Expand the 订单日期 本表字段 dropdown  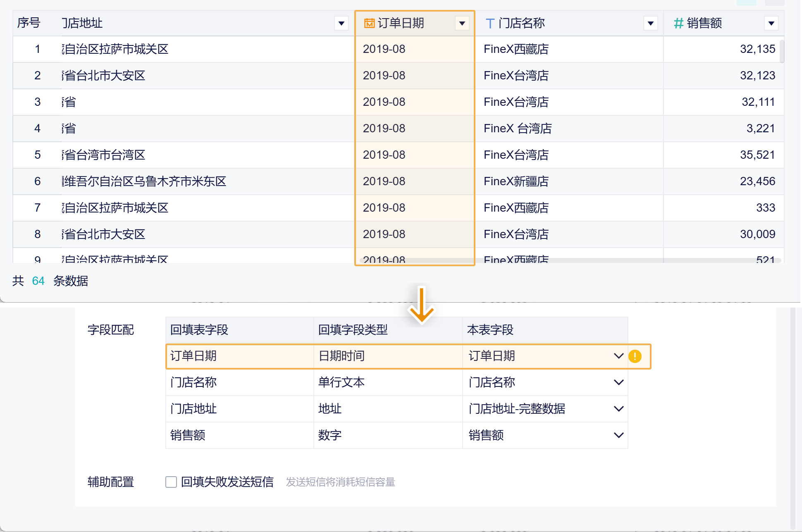coord(618,356)
